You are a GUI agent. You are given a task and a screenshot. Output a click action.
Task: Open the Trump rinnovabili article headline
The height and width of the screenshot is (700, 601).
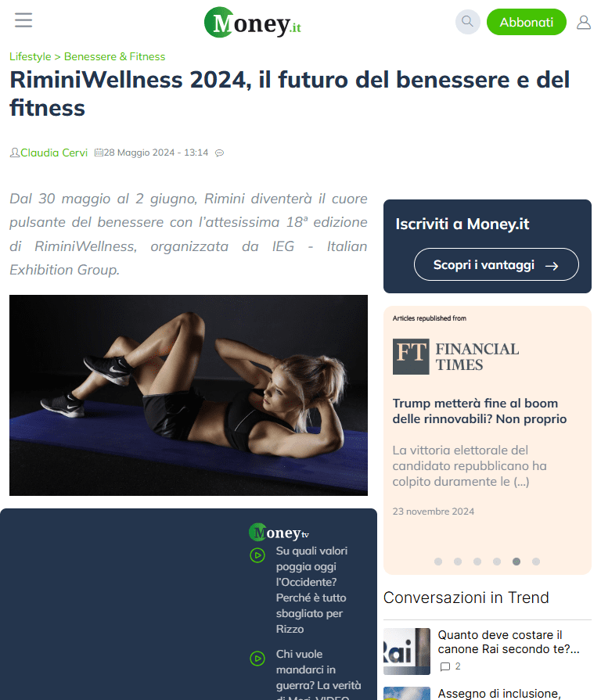click(x=480, y=411)
